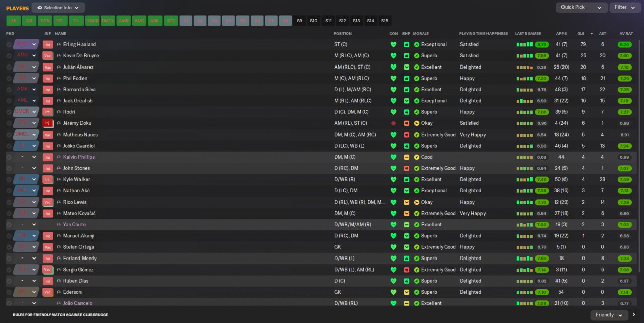644x323 pixels.
Task: Open Erling Haaland's player profile
Action: [79, 44]
